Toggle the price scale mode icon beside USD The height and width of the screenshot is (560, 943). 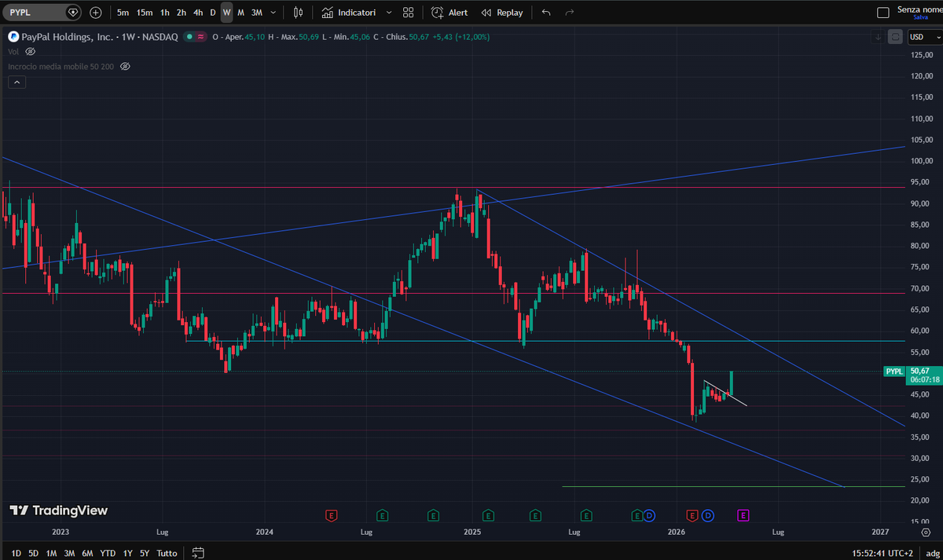[896, 36]
